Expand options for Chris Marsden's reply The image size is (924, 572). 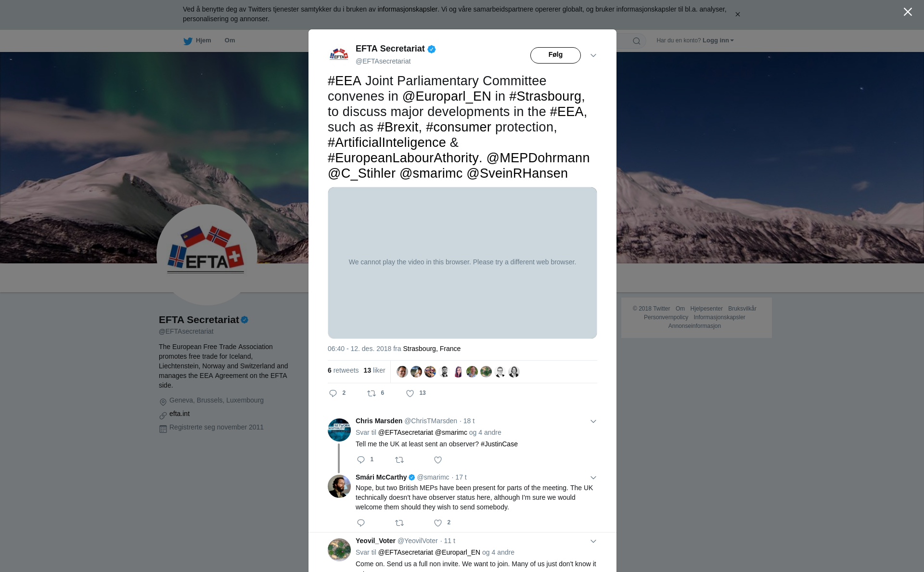[x=593, y=421]
